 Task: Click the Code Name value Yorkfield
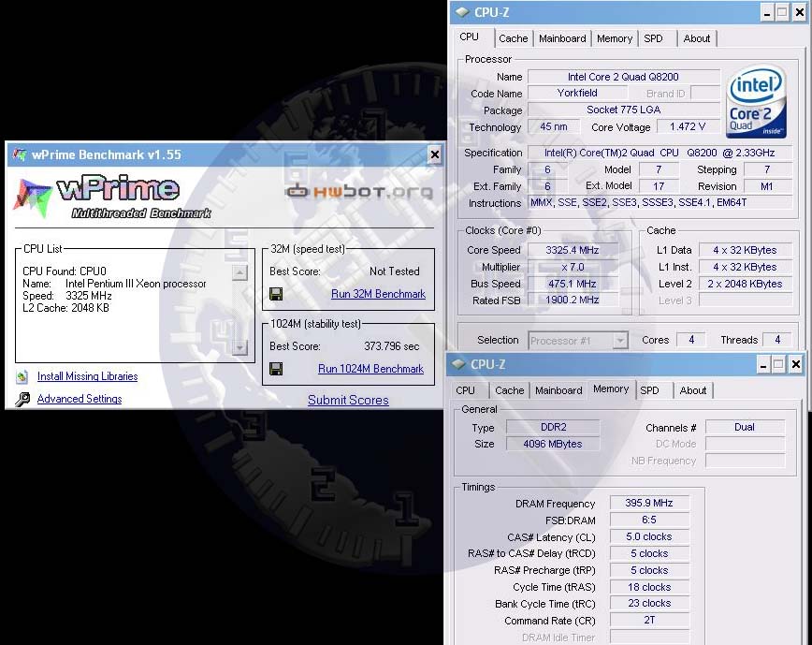[x=577, y=93]
